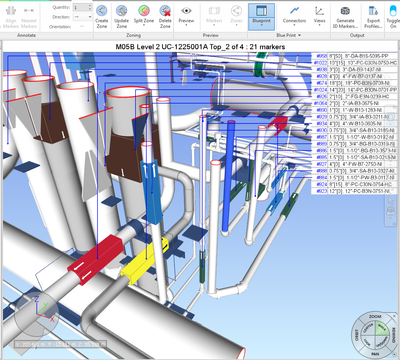Click the Output group label

(x=357, y=35)
